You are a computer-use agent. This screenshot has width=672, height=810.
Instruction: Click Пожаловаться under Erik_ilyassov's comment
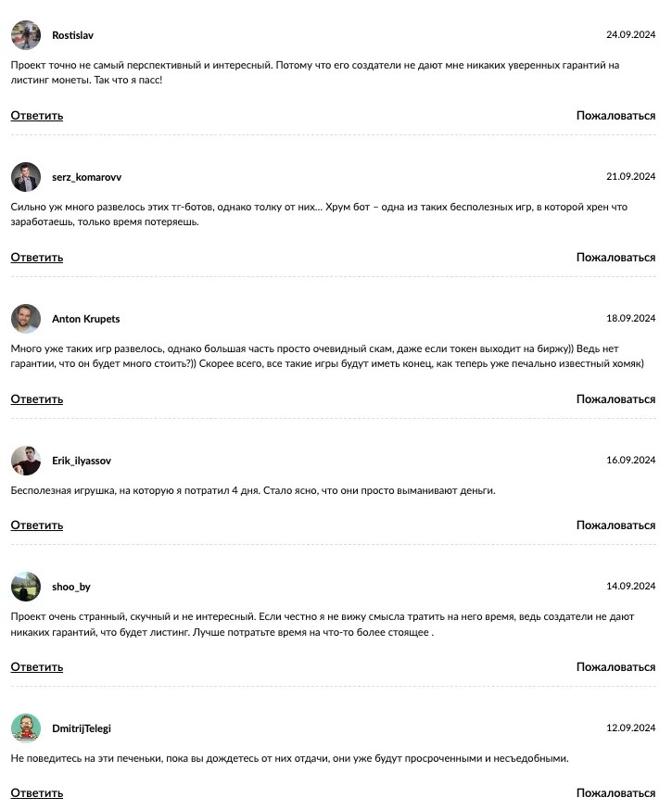click(615, 525)
